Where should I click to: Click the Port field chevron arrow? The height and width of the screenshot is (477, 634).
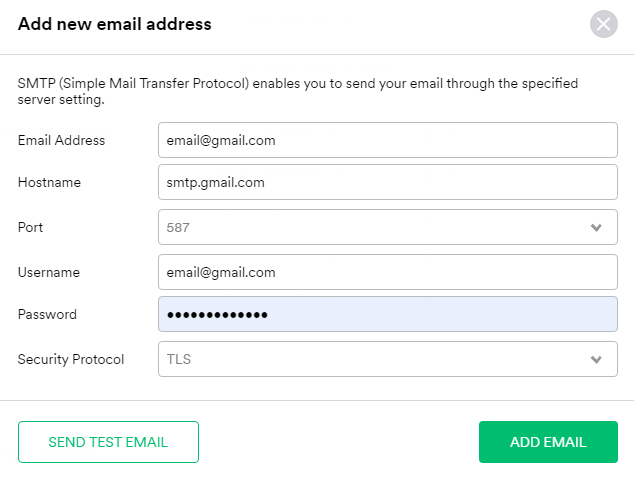(597, 227)
